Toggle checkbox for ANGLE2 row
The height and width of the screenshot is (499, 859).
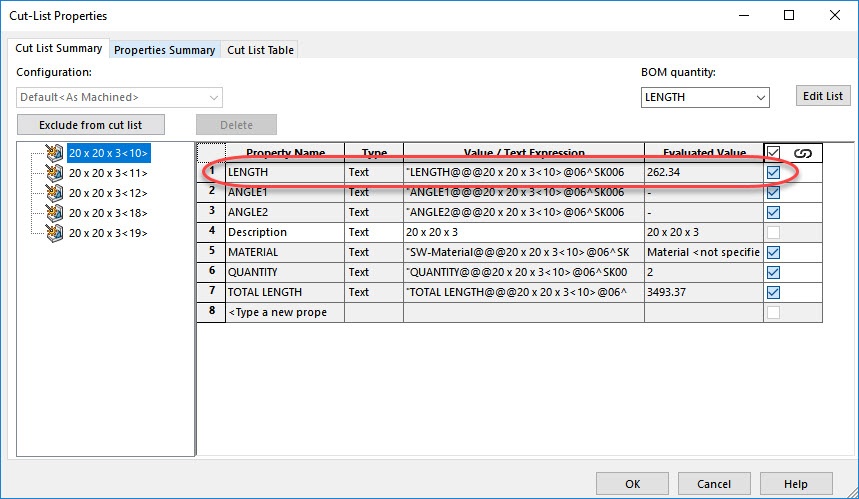click(x=773, y=213)
